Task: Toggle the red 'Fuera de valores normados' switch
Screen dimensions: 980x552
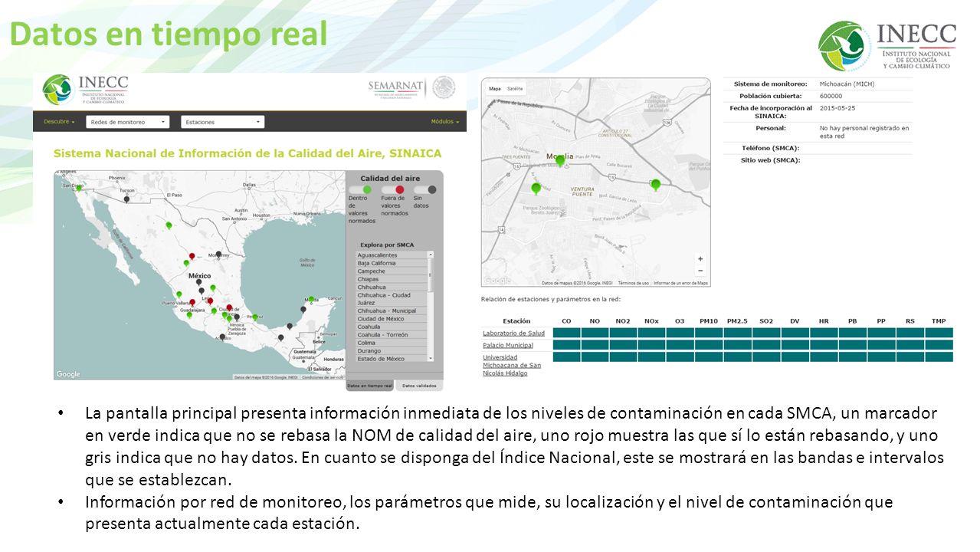Action: click(393, 189)
